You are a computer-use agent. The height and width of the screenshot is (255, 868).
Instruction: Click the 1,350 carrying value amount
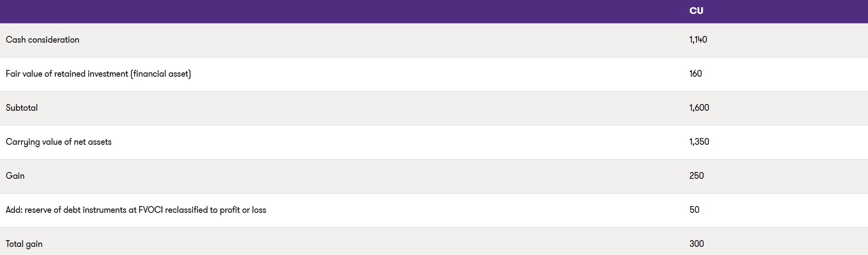(x=699, y=142)
